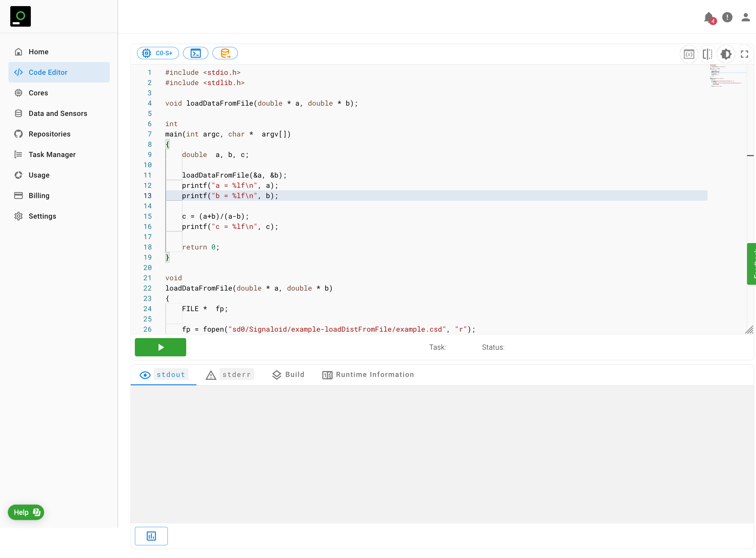Open the plot chart icon button
This screenshot has height=558, width=756.
click(x=151, y=536)
